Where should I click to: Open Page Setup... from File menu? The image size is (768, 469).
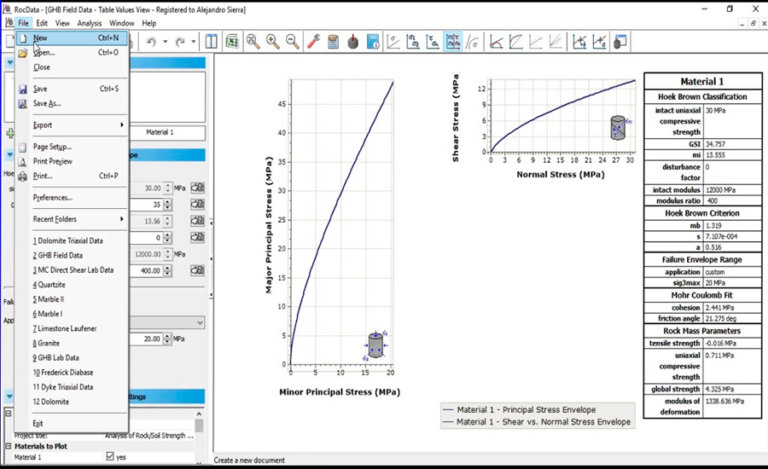coord(72,146)
